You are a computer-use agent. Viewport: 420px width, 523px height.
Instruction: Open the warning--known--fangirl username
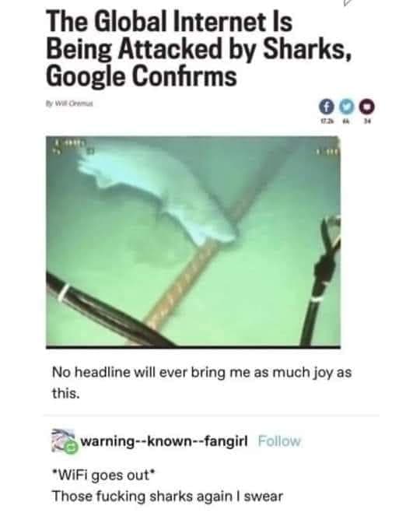164,441
